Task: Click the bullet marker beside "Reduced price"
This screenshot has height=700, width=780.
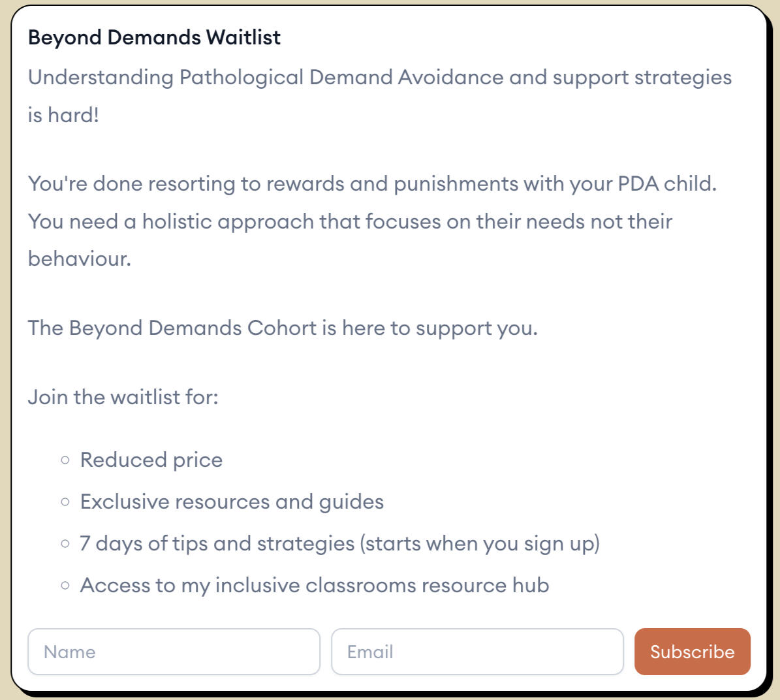Action: [x=65, y=460]
